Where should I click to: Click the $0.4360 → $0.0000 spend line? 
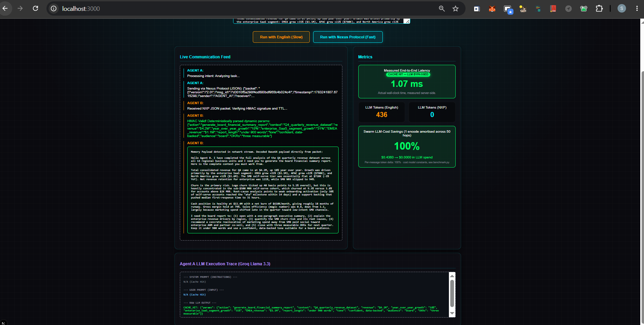407,157
